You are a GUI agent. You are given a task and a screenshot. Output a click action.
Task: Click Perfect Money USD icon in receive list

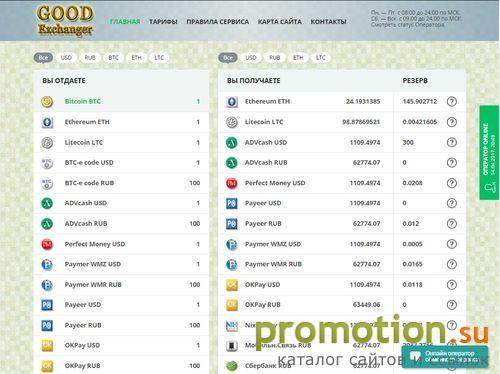tap(232, 183)
